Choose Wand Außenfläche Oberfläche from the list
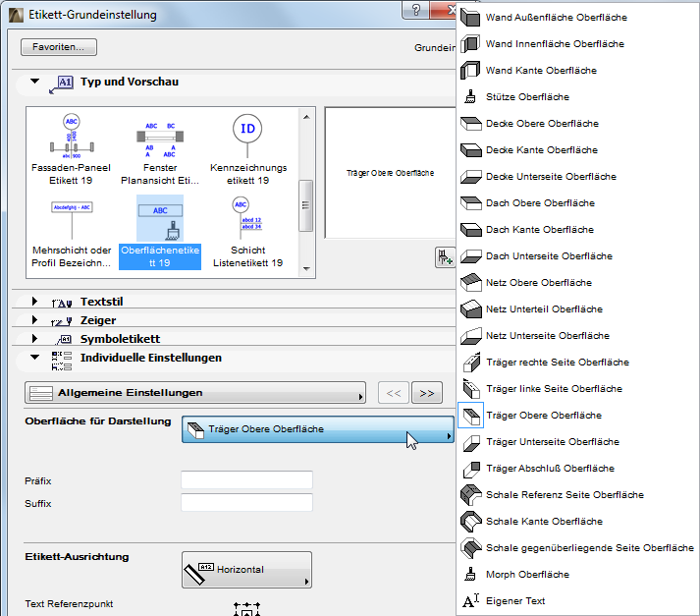700x616 pixels. [577, 18]
